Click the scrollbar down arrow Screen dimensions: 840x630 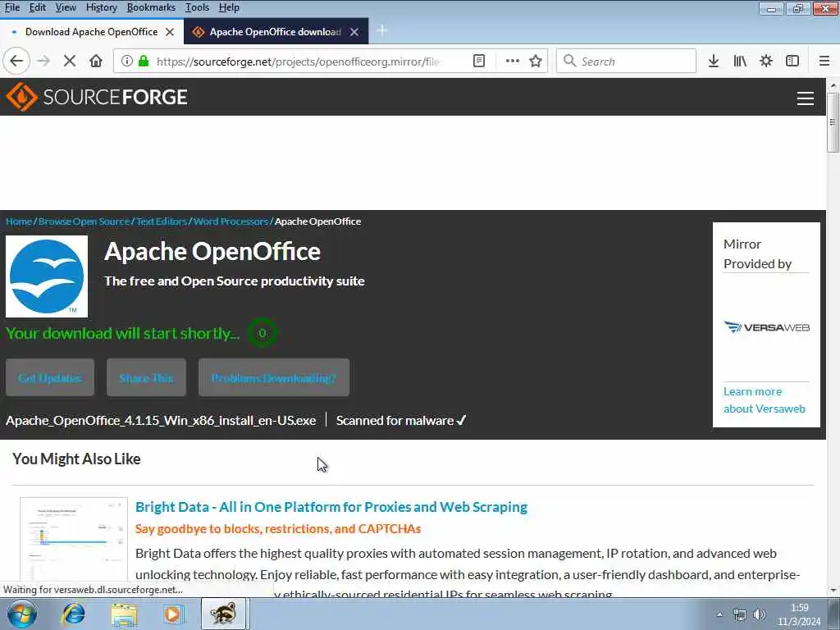click(833, 591)
